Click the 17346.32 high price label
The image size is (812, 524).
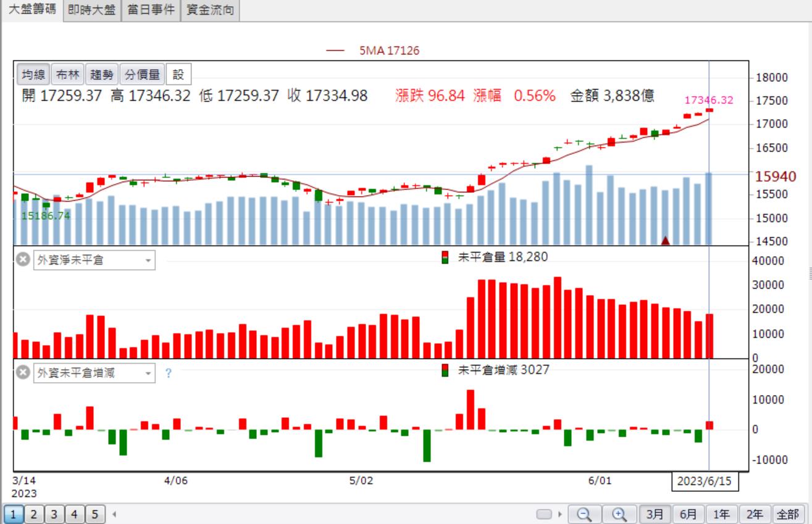[709, 99]
